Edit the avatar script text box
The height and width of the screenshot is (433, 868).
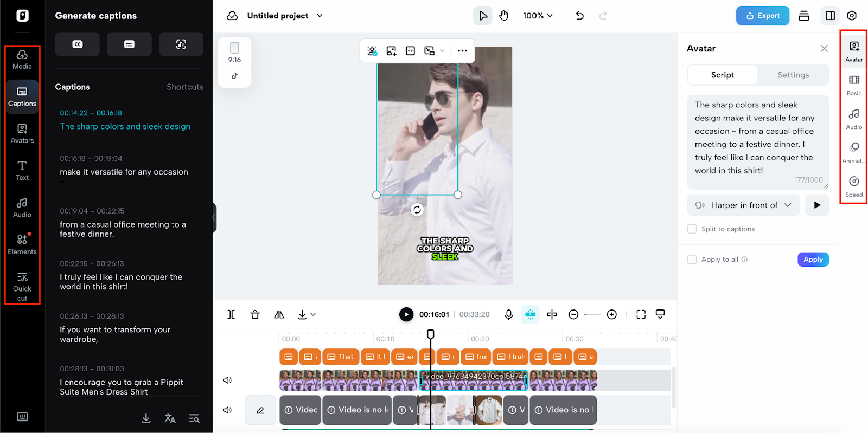click(758, 142)
